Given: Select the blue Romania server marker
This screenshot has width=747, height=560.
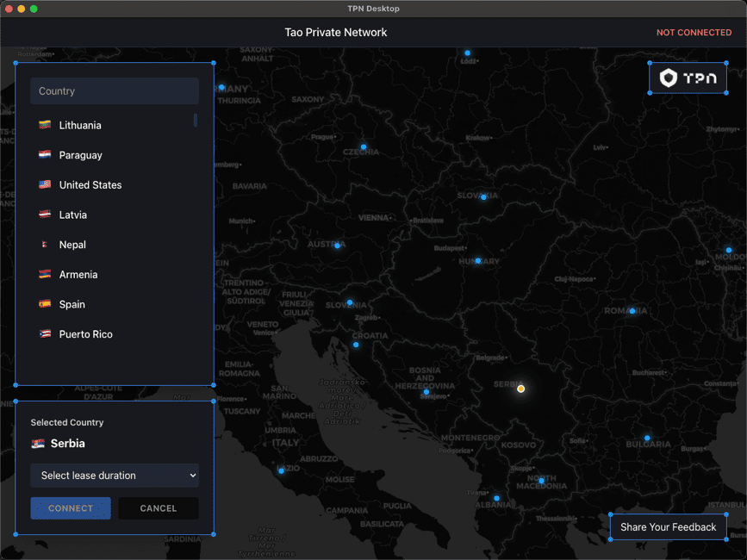Looking at the screenshot, I should [x=632, y=311].
